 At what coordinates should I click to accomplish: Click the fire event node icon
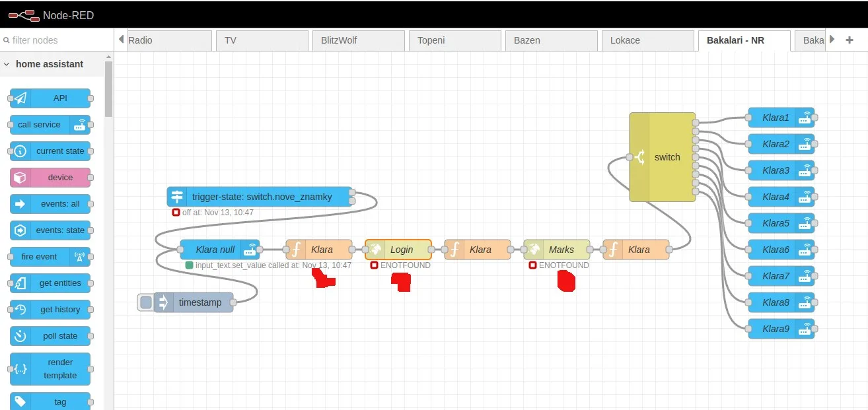79,257
